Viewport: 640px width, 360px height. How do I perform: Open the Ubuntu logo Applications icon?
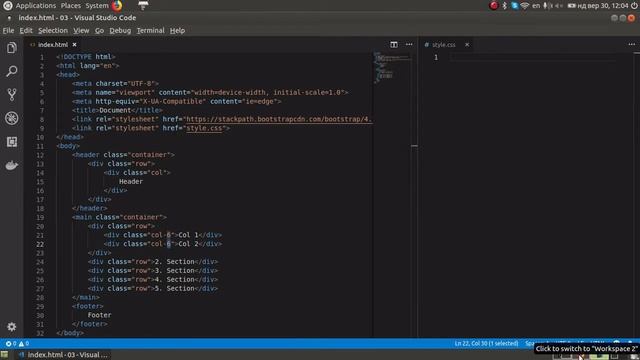[7, 5]
